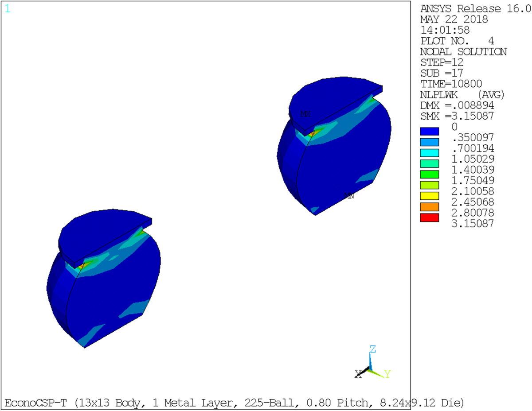Click the EconoCSP-T title text
The width and height of the screenshot is (532, 411).
coord(234,403)
